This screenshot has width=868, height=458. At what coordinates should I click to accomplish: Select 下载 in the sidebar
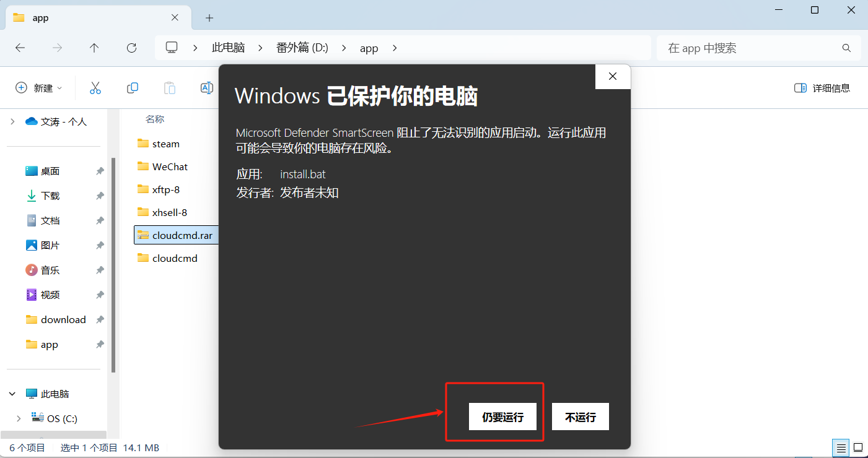point(50,196)
